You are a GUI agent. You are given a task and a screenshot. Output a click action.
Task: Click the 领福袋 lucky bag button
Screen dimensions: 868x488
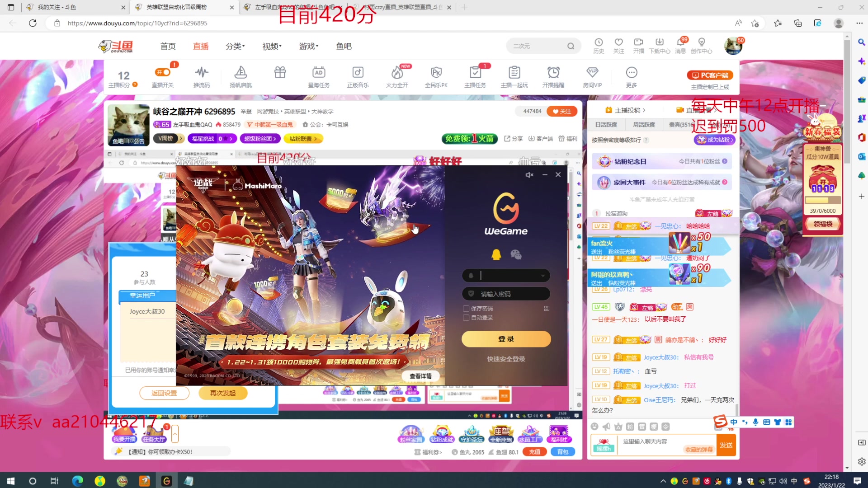pos(823,224)
